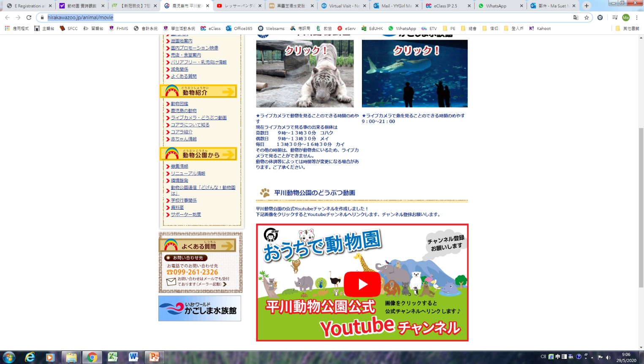Open Excel from the taskbar
Screen dimensions: 644x364
coord(112,357)
